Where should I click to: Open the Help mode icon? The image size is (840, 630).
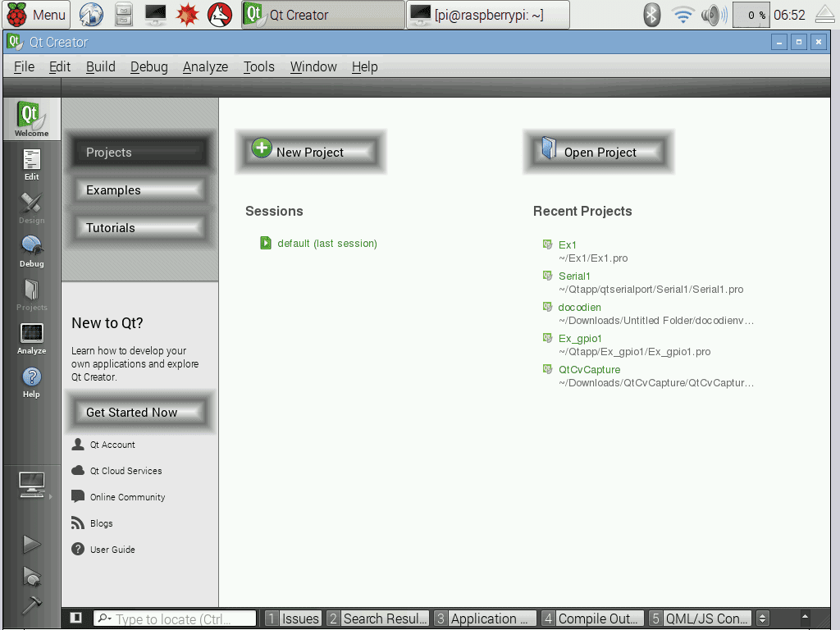tap(31, 381)
